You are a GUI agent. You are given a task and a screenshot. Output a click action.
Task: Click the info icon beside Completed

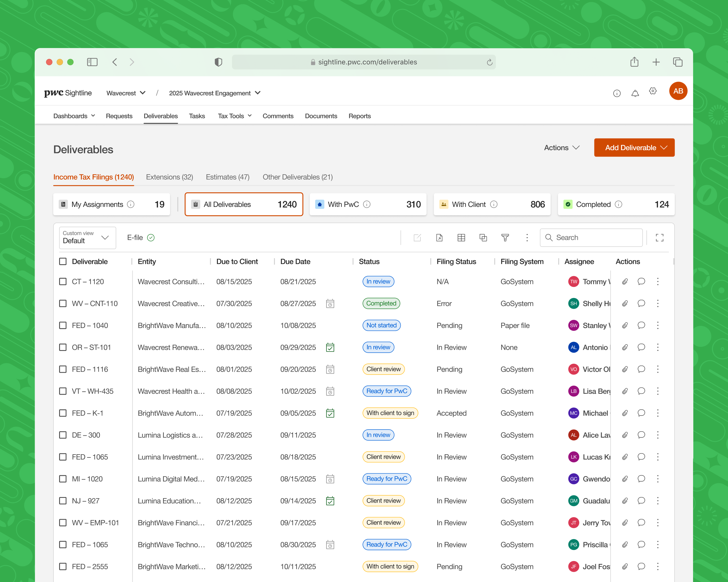[x=618, y=205]
